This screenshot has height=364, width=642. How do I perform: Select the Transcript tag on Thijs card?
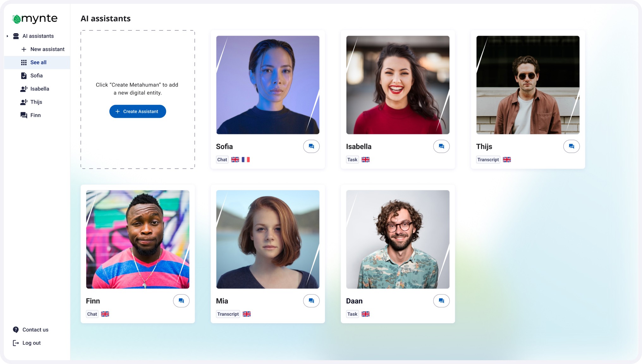coord(488,160)
